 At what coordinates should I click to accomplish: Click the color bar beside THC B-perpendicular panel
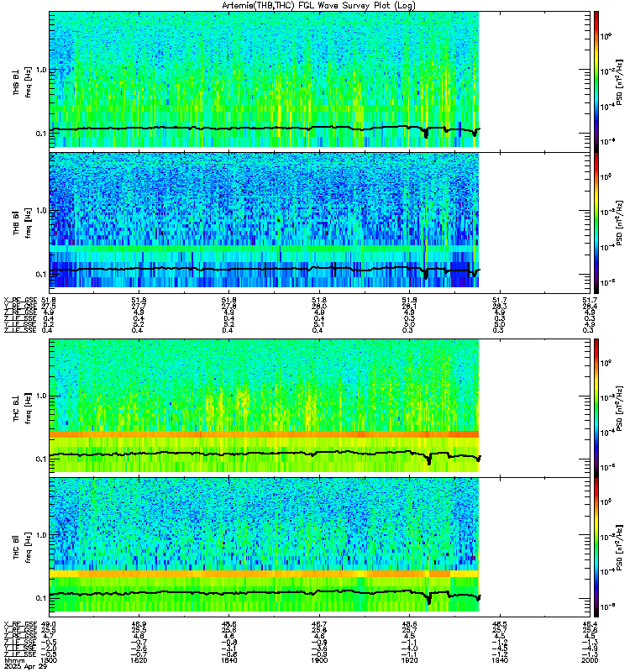point(596,407)
